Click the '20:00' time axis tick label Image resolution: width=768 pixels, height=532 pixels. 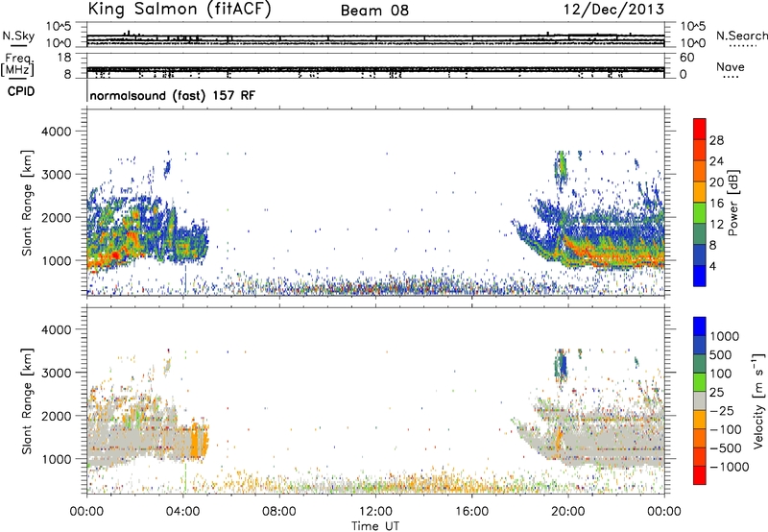click(x=568, y=512)
